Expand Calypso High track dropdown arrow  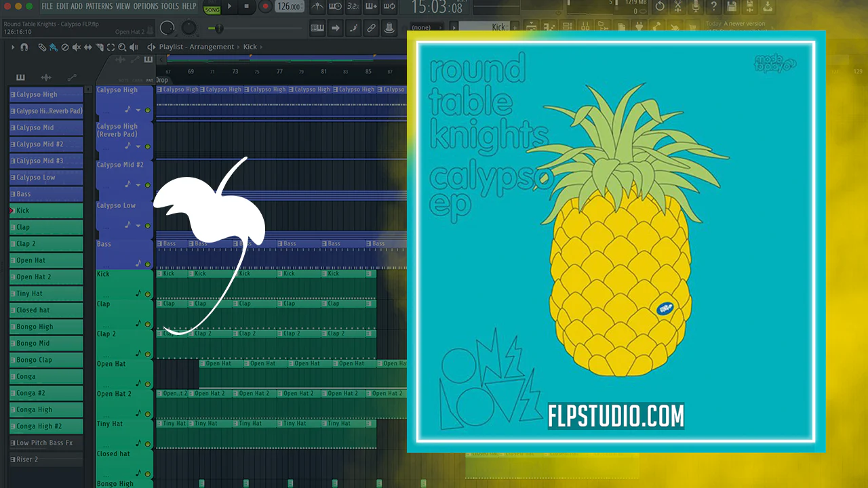138,110
